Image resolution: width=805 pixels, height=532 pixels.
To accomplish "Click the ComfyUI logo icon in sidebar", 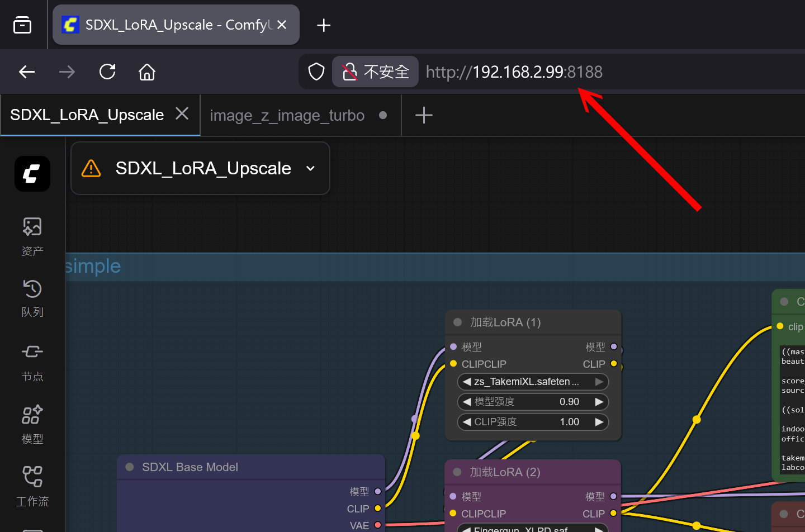I will click(x=32, y=174).
